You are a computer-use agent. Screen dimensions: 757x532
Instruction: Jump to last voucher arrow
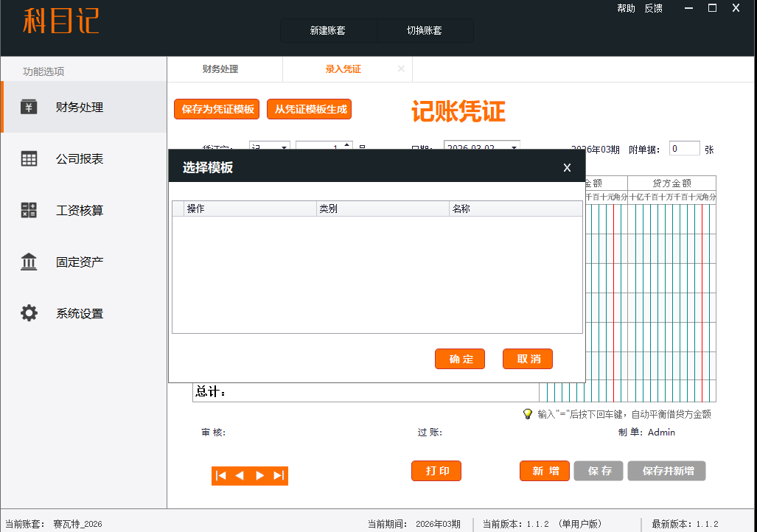pos(279,476)
